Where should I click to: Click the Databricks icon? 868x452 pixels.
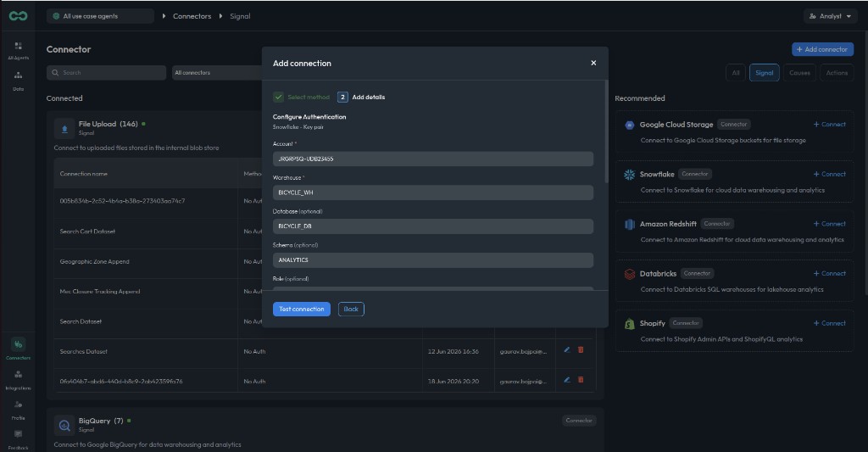(x=630, y=274)
